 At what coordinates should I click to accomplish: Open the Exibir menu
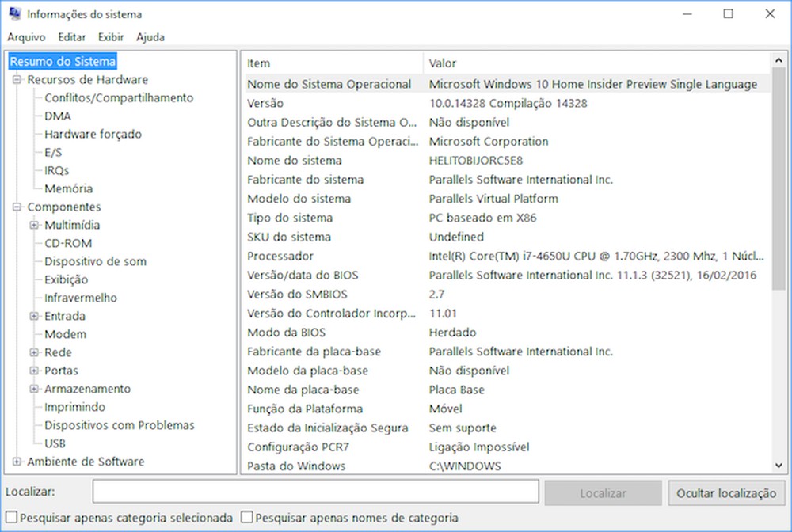[x=111, y=37]
